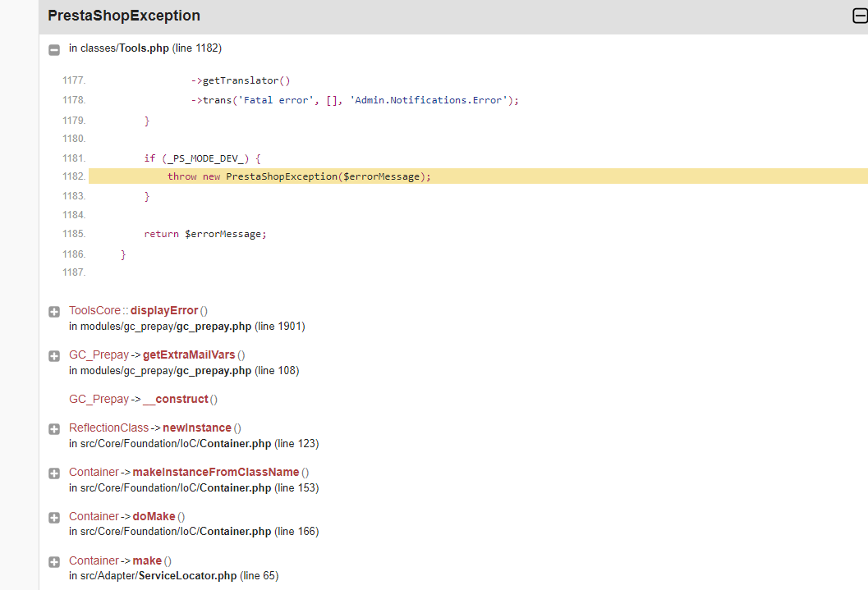Click the ToolsCore::displayError() trace title
Image resolution: width=868 pixels, height=590 pixels.
click(139, 311)
